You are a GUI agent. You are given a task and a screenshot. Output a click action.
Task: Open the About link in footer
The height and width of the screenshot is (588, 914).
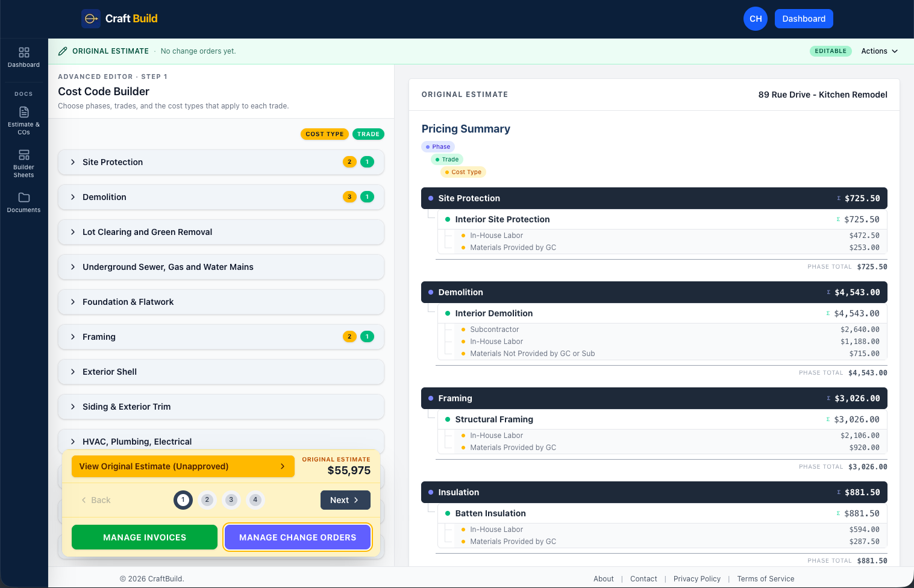click(604, 579)
